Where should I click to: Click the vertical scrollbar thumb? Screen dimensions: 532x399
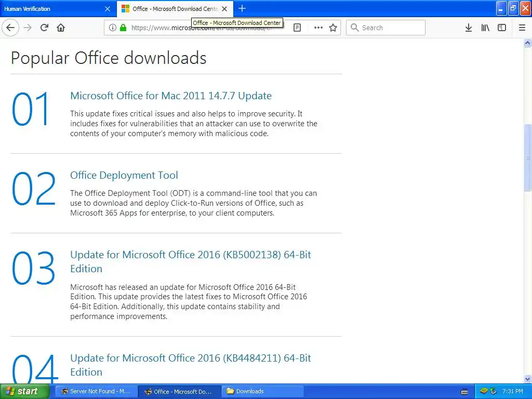527,157
